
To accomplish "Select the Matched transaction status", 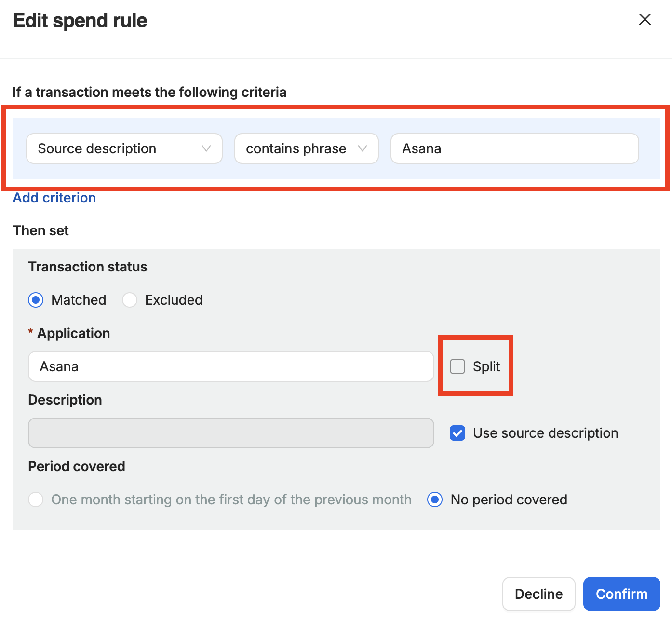I will [36, 300].
